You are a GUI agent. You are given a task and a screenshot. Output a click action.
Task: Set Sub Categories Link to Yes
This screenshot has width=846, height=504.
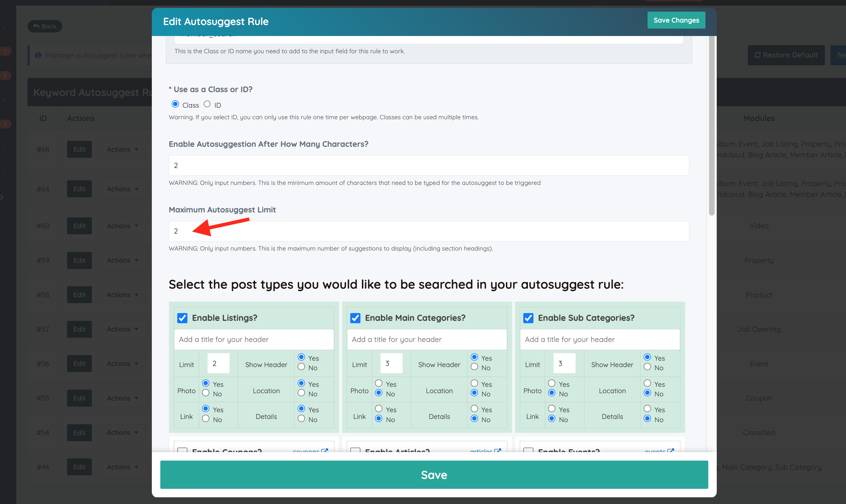point(552,409)
